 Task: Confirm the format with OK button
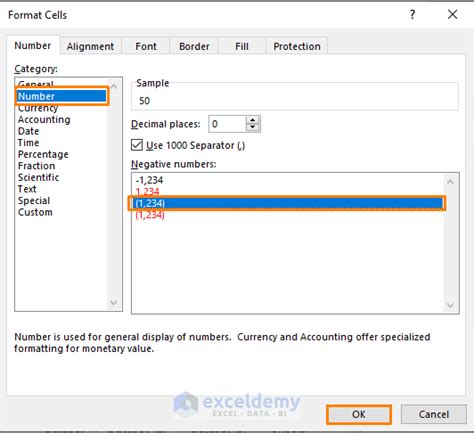(x=359, y=414)
